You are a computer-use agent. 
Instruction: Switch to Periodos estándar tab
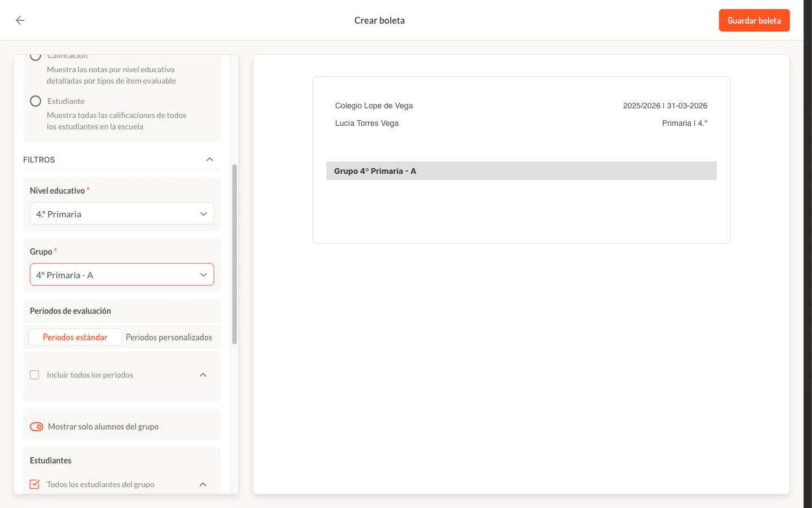(x=75, y=337)
